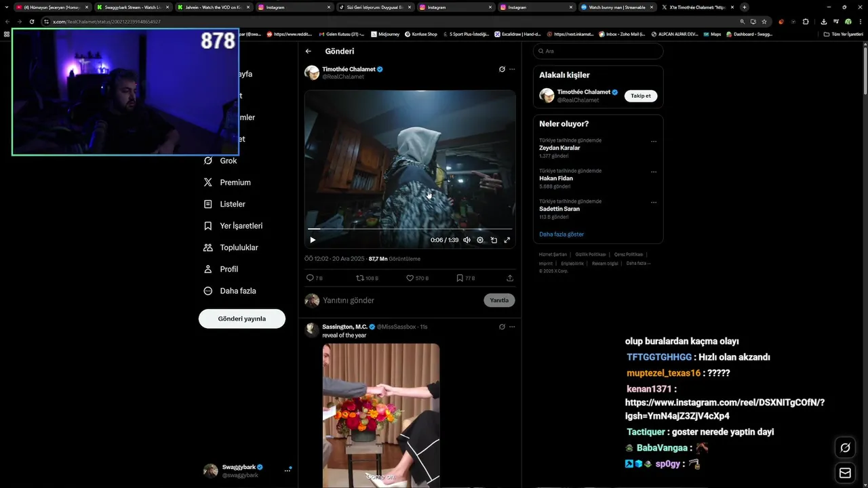Open the Grok floating button
Image resolution: width=868 pixels, height=488 pixels.
pos(845,447)
